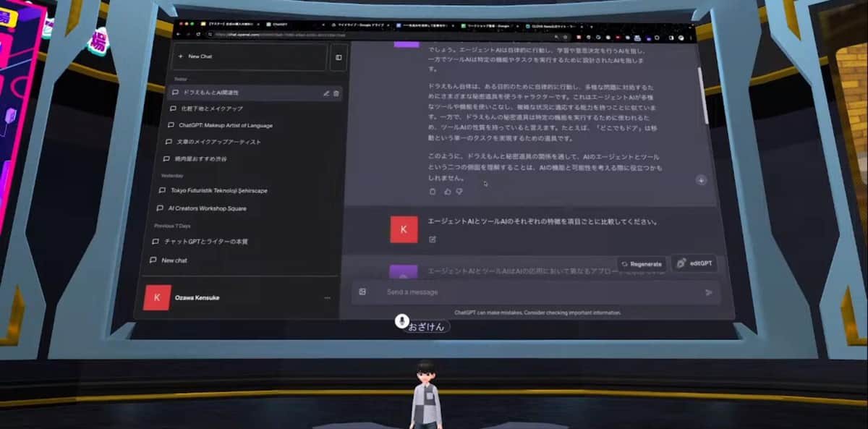Click the edit message icon under user prompt
This screenshot has width=868, height=429.
point(433,239)
